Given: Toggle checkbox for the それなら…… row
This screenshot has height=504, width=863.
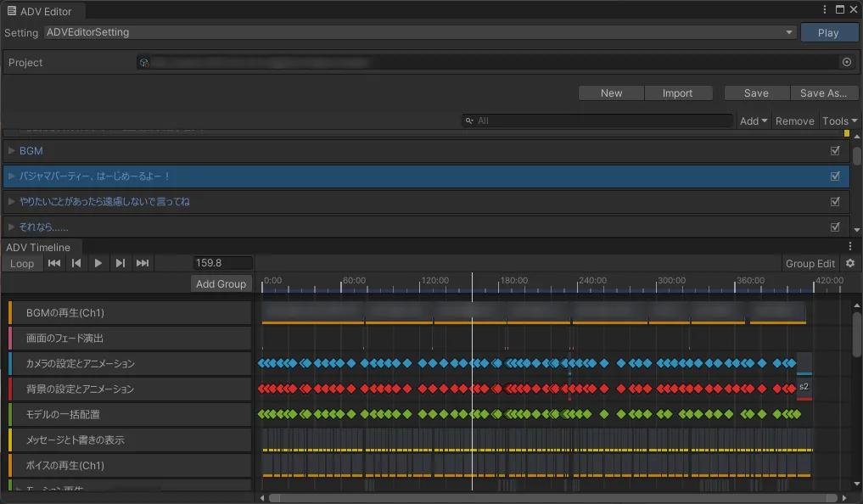Looking at the screenshot, I should pyautogui.click(x=835, y=227).
